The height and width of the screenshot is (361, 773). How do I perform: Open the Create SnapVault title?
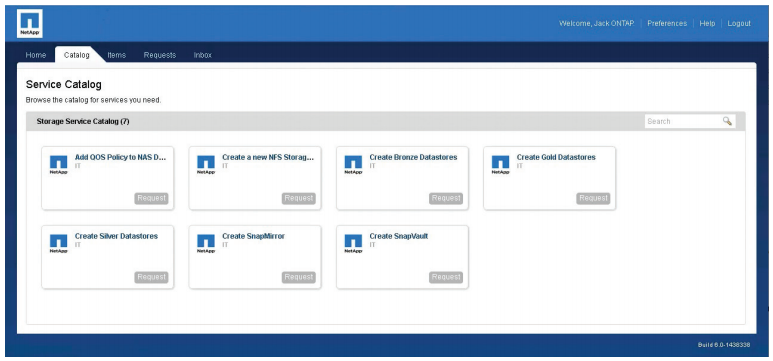[399, 236]
